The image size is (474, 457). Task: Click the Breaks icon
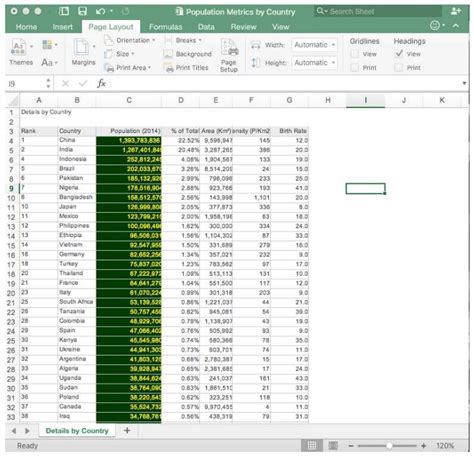(x=168, y=40)
